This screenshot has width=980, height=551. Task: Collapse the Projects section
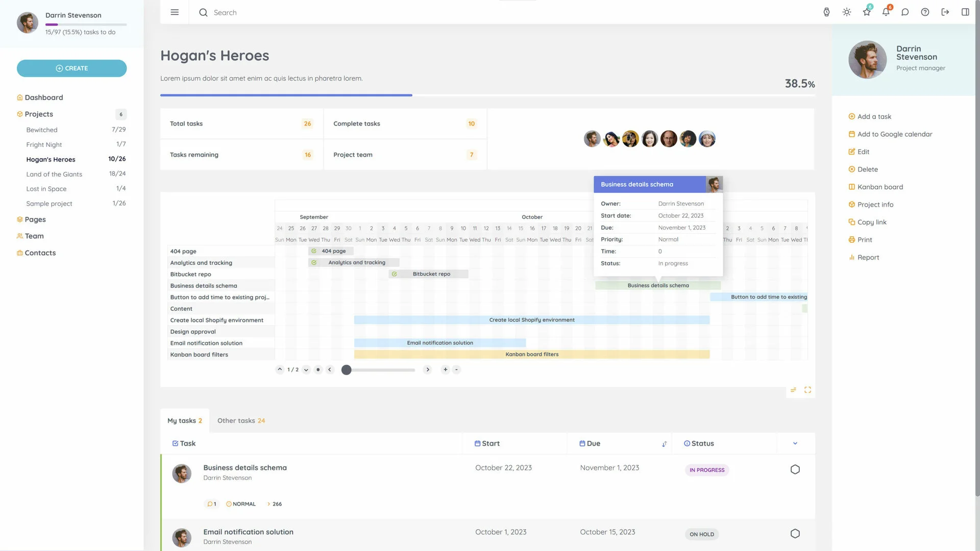[39, 114]
